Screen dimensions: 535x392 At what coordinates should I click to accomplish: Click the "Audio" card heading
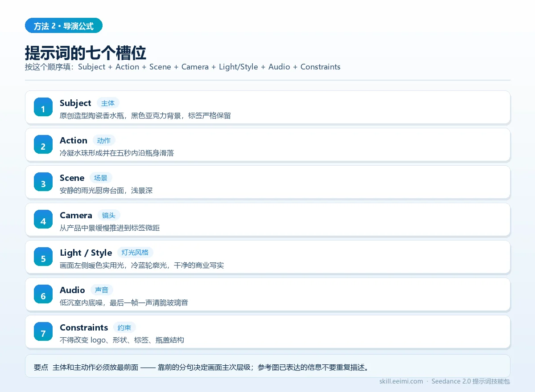72,290
